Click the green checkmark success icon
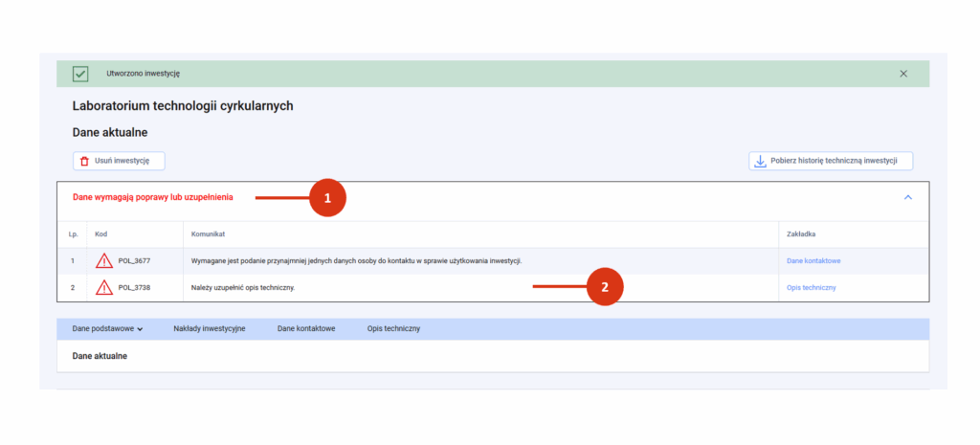Screen dimensions: 980x445 pyautogui.click(x=80, y=74)
